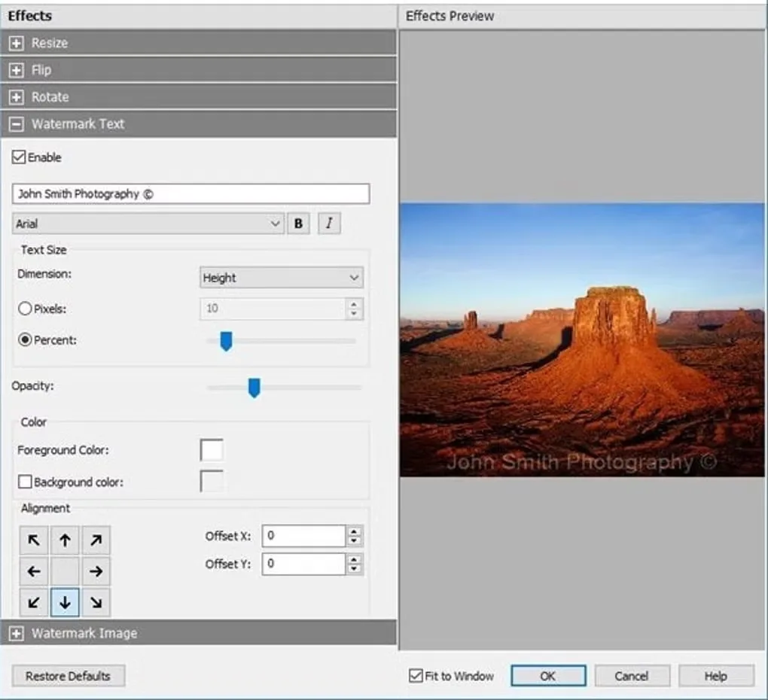Align watermark to bottom-left arrow

coord(34,603)
